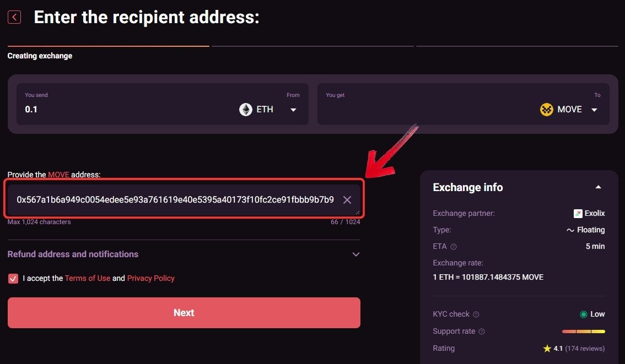Open the Terms of Use link
Screen dimensions: 625x364
tap(88, 279)
